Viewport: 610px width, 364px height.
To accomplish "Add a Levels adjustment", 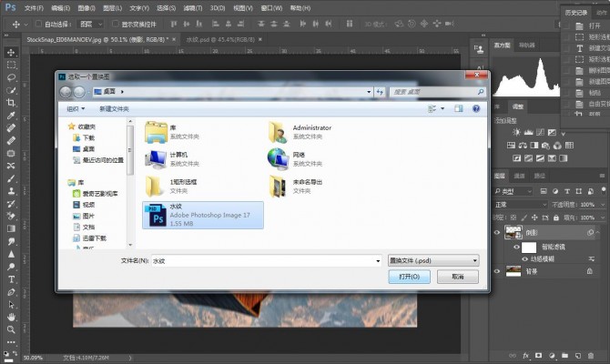I will pos(528,132).
